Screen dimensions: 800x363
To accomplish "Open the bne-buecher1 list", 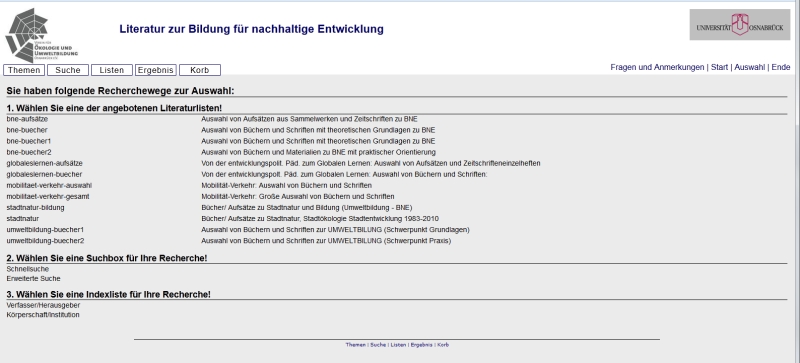I will pyautogui.click(x=29, y=141).
